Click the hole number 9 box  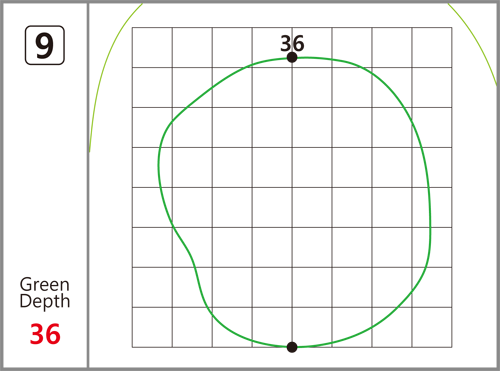click(x=45, y=45)
